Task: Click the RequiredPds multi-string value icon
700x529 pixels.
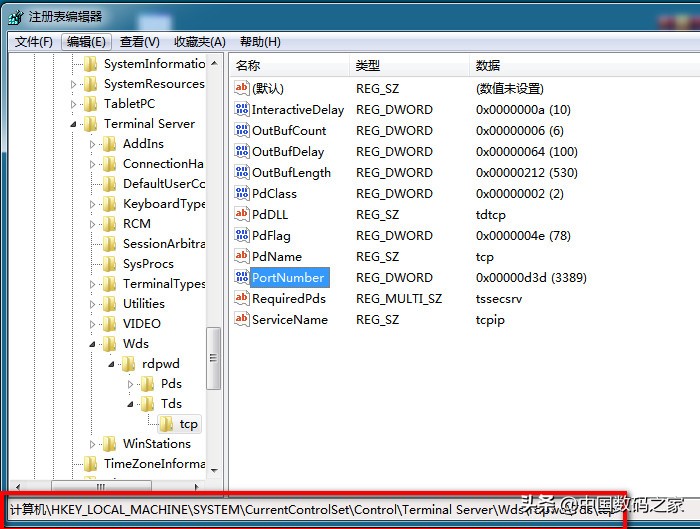Action: point(241,298)
